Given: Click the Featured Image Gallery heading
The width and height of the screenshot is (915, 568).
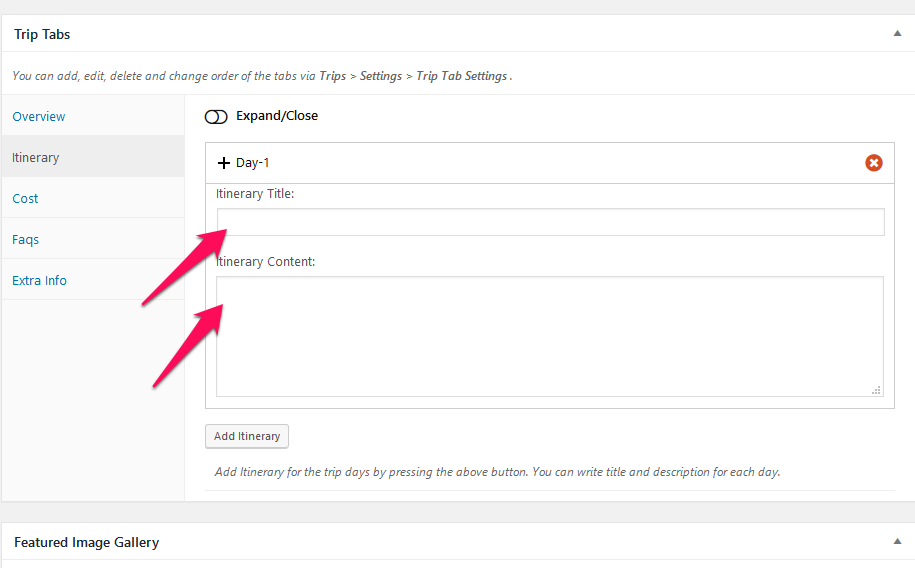Looking at the screenshot, I should (x=86, y=542).
